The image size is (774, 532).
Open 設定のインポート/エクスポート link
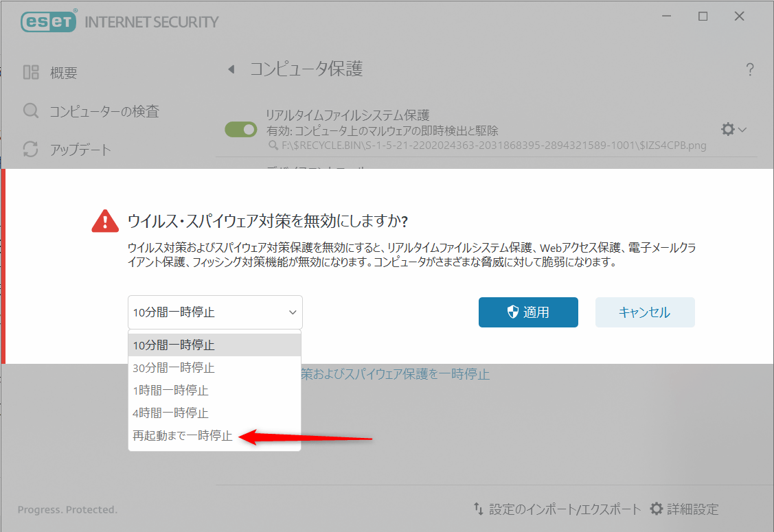coord(557,509)
